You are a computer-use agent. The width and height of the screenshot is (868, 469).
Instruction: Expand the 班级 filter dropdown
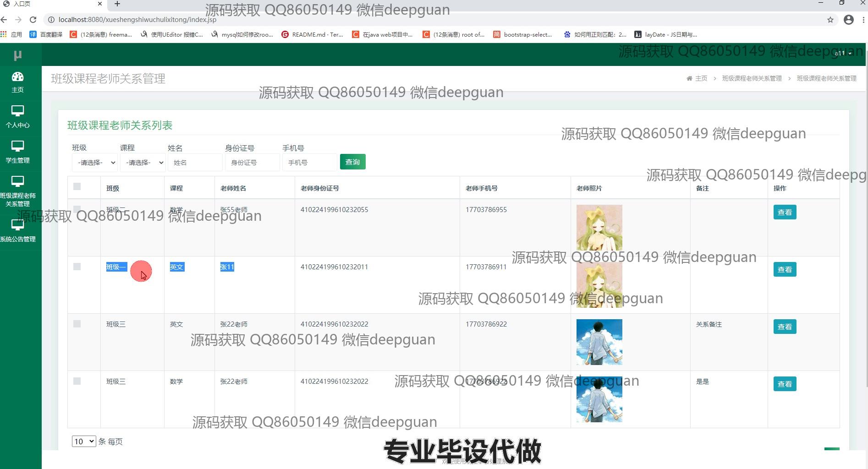pos(95,163)
